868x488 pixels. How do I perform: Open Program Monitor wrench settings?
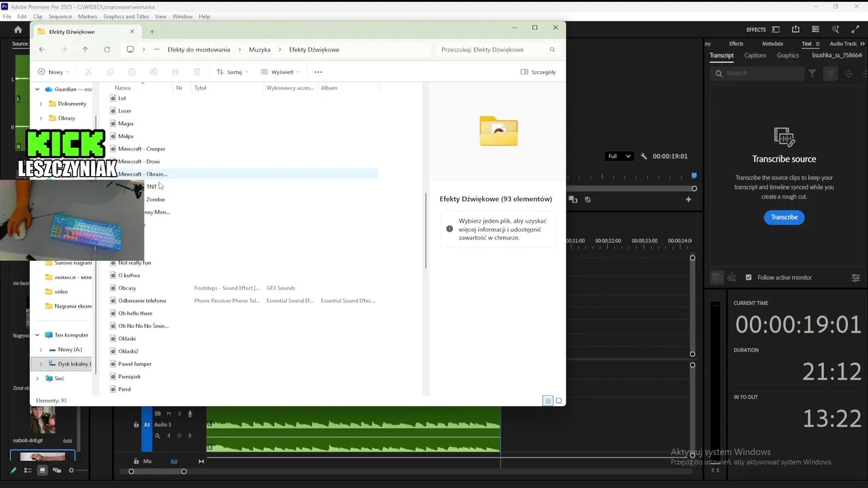(644, 156)
